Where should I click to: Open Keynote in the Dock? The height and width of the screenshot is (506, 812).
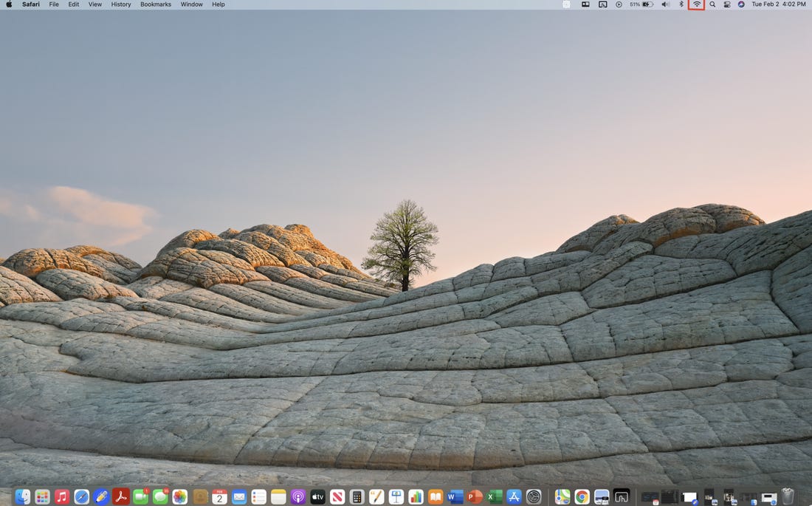click(x=396, y=496)
